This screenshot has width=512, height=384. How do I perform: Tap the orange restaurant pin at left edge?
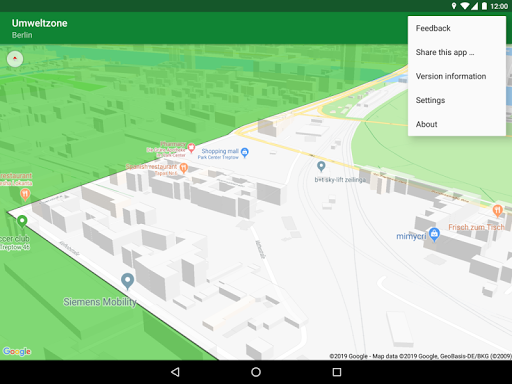pyautogui.click(x=25, y=194)
